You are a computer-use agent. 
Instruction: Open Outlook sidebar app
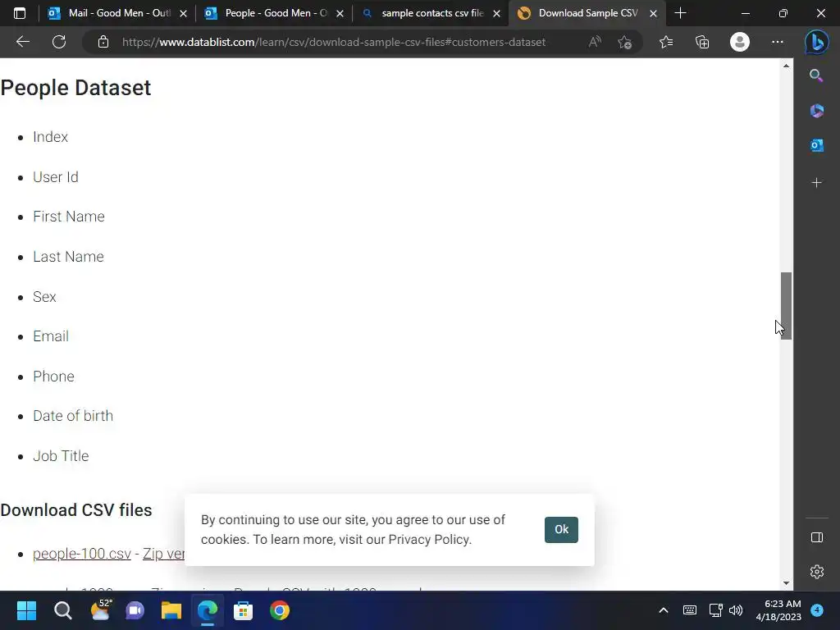coord(816,145)
